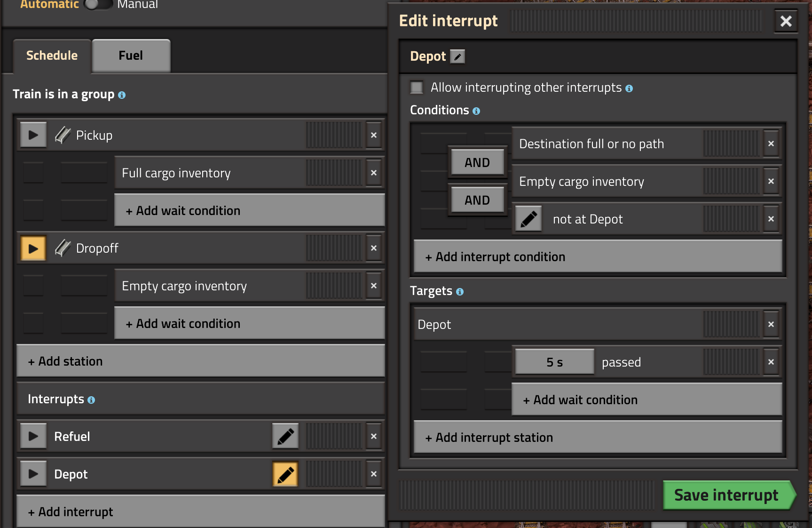Show info icon beside Targets label

tap(460, 292)
